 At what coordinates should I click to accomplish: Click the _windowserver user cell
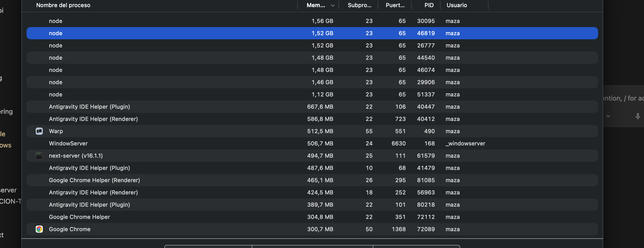pos(465,143)
